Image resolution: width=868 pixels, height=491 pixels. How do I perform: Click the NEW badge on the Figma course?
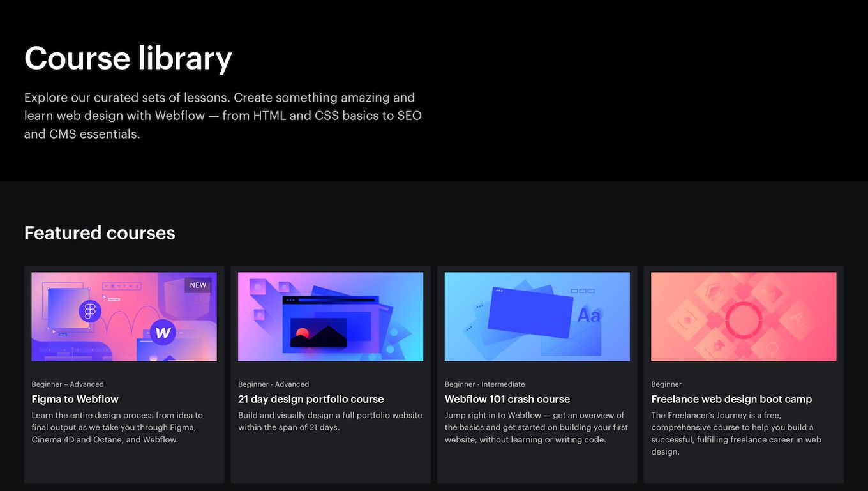click(198, 285)
